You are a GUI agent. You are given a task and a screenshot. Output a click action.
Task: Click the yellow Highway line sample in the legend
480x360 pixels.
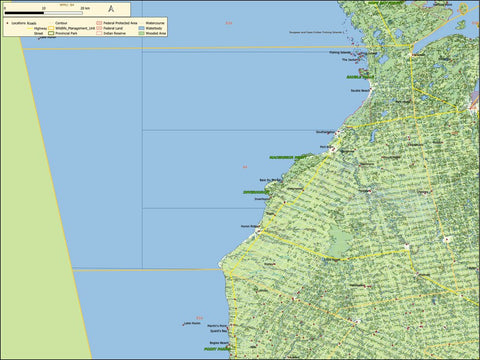coord(30,29)
